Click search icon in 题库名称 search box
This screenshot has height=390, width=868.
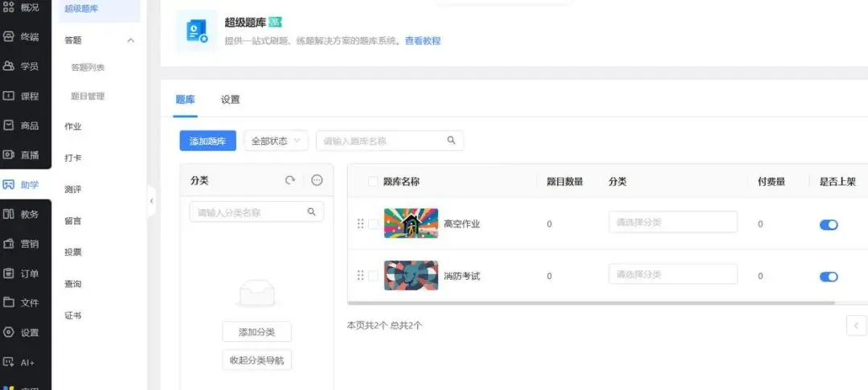451,140
